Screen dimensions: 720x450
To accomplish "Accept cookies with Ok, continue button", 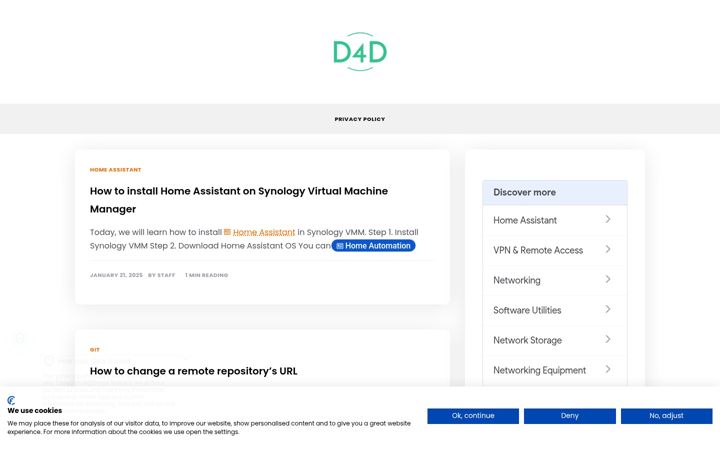I will coord(473,416).
